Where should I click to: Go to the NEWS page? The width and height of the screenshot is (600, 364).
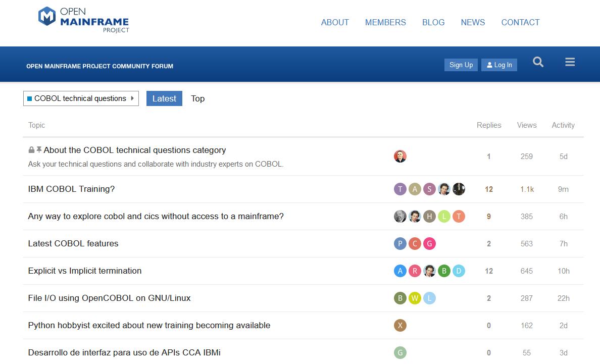click(473, 22)
